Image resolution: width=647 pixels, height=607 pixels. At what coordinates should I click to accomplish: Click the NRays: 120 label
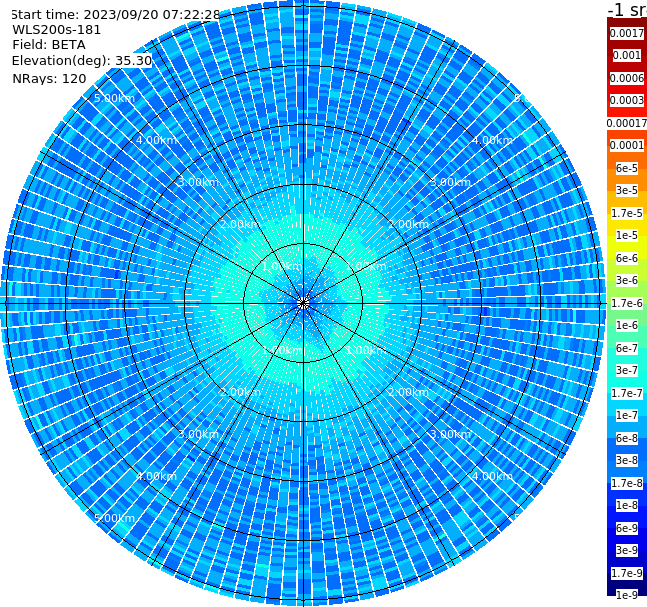coord(49,78)
